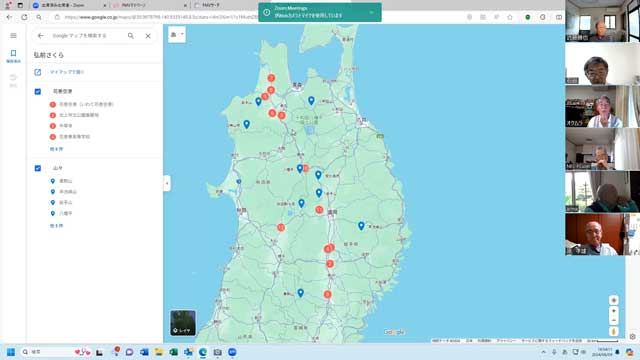Uncheck the 山々 layer checkbox
Image resolution: width=640 pixels, height=360 pixels.
38,168
